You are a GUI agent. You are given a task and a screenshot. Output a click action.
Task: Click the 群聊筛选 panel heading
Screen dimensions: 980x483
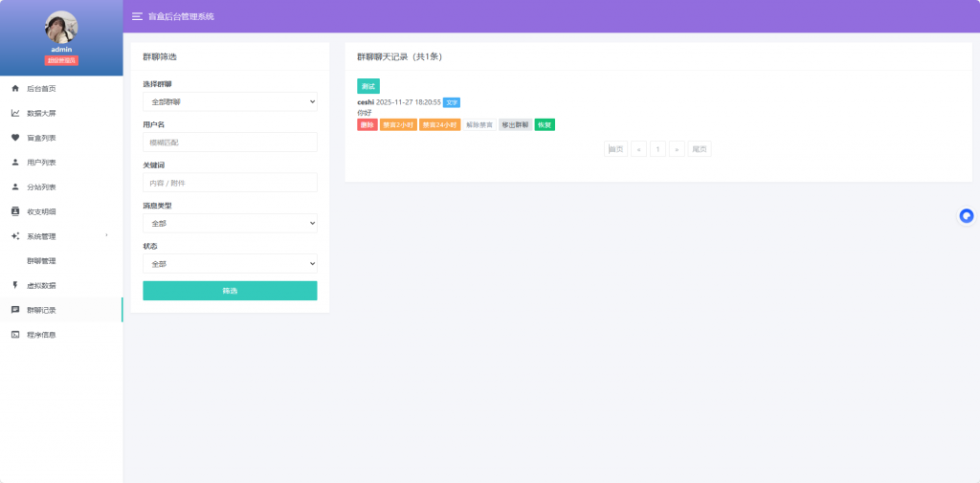coord(160,56)
